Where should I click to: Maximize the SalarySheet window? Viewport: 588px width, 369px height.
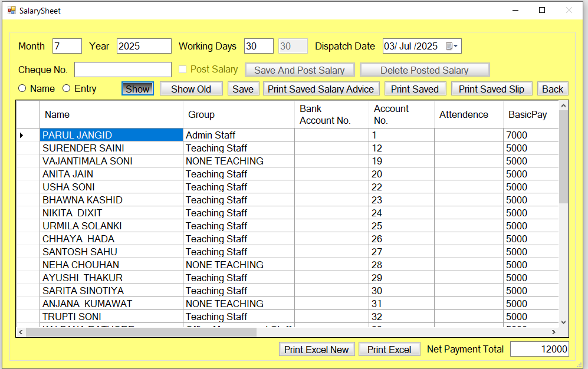(x=542, y=10)
